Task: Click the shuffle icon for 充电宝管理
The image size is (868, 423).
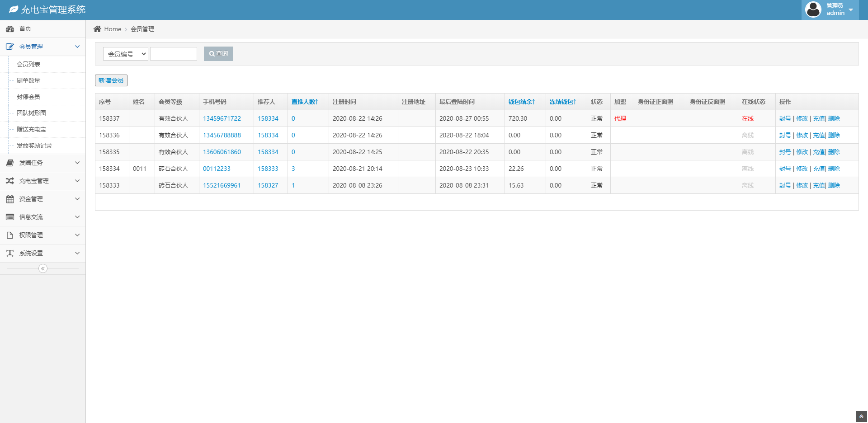Action: coord(10,181)
